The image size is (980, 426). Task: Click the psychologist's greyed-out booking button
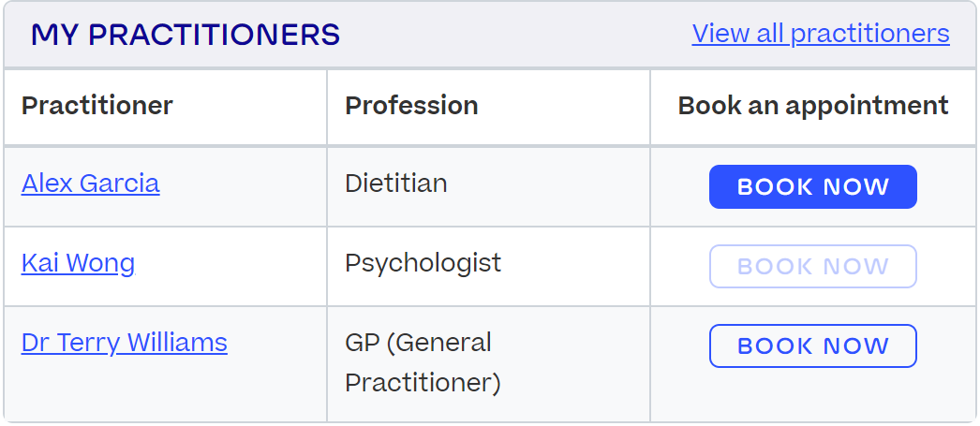coord(812,267)
